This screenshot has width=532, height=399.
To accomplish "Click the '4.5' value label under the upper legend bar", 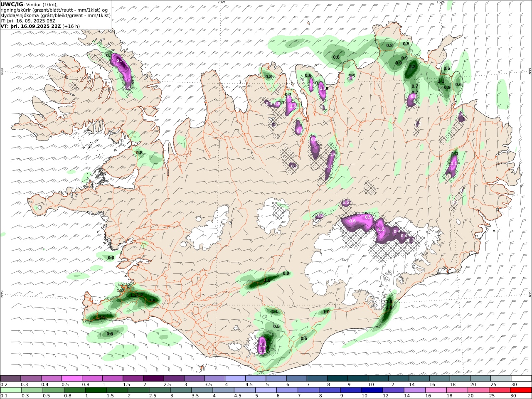I will (249, 384).
